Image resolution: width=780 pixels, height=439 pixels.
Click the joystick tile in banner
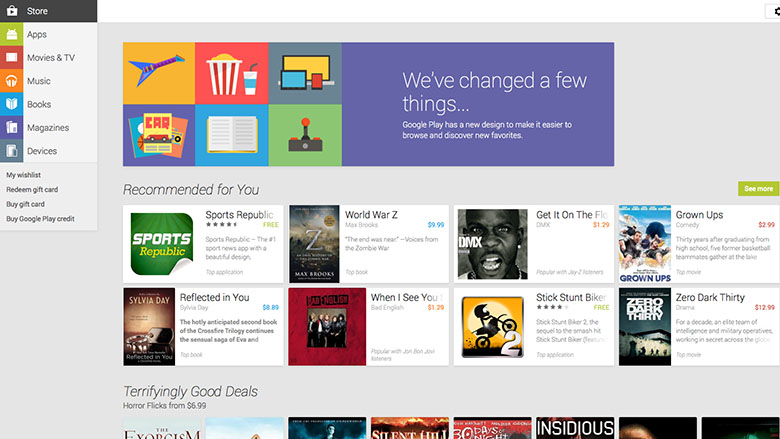(x=305, y=135)
